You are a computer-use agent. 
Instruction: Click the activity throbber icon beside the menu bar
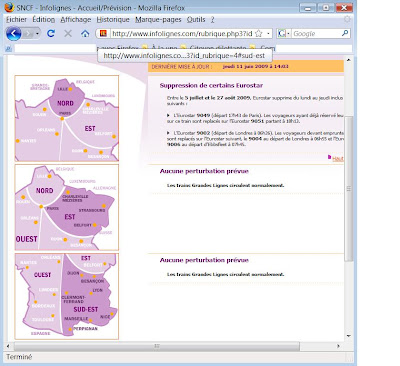click(347, 19)
